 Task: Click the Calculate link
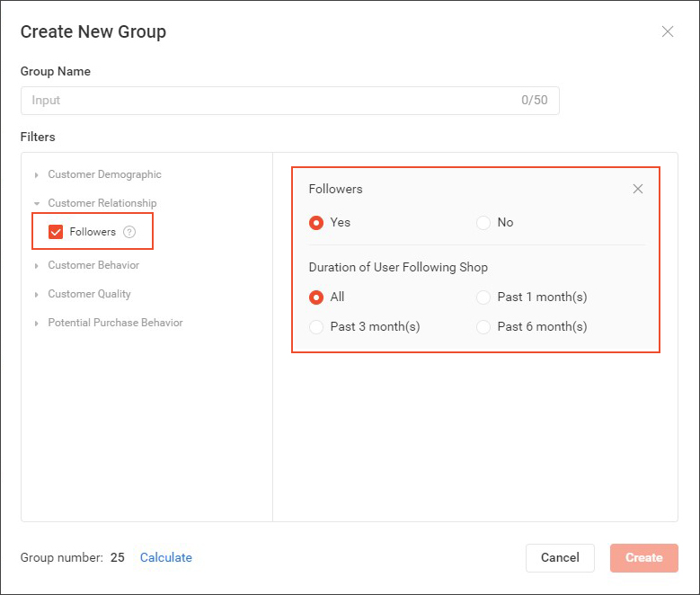pyautogui.click(x=166, y=557)
